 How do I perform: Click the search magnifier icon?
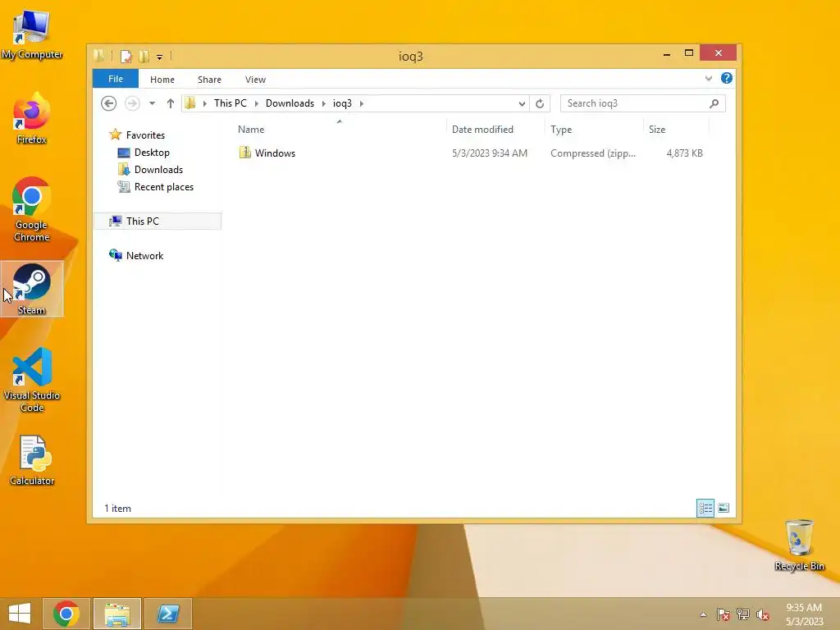(714, 103)
